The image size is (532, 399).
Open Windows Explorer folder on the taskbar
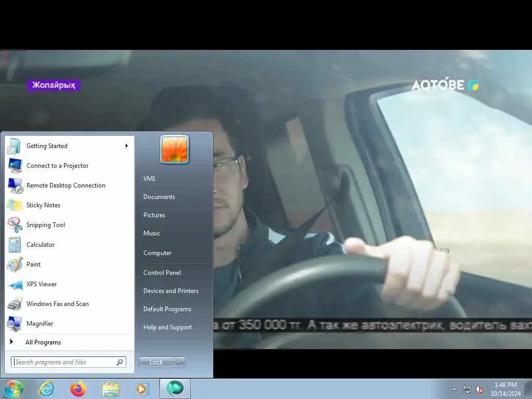click(111, 389)
